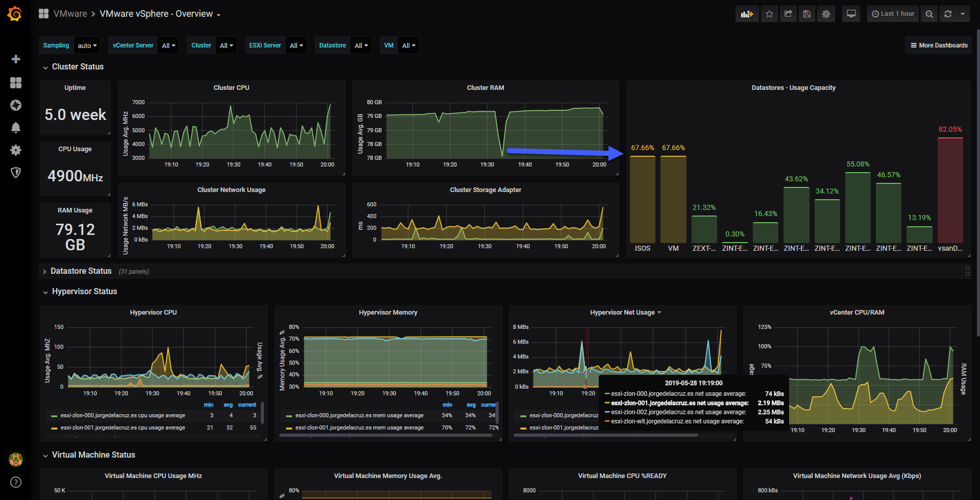Save the dashboard with disk icon
Image resolution: width=980 pixels, height=500 pixels.
pos(807,14)
